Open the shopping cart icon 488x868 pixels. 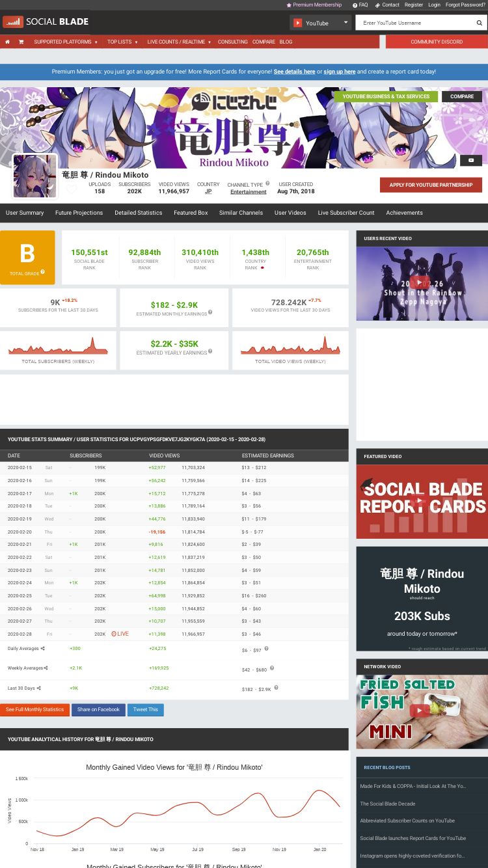click(21, 42)
